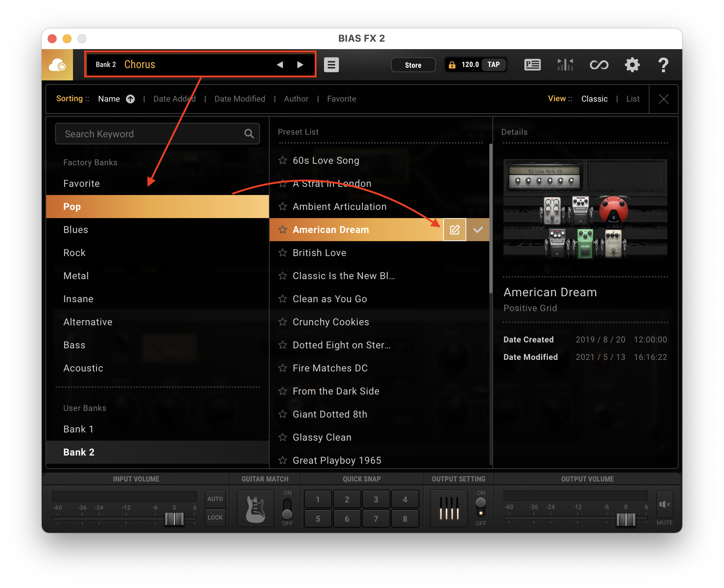Click the tempo lock icon
This screenshot has width=724, height=588.
point(452,65)
